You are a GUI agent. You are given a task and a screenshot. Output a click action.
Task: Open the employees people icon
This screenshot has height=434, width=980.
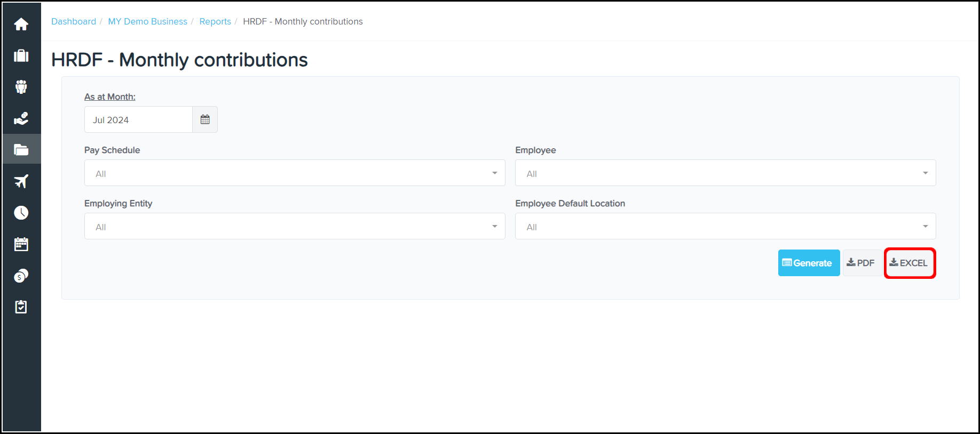[x=21, y=87]
